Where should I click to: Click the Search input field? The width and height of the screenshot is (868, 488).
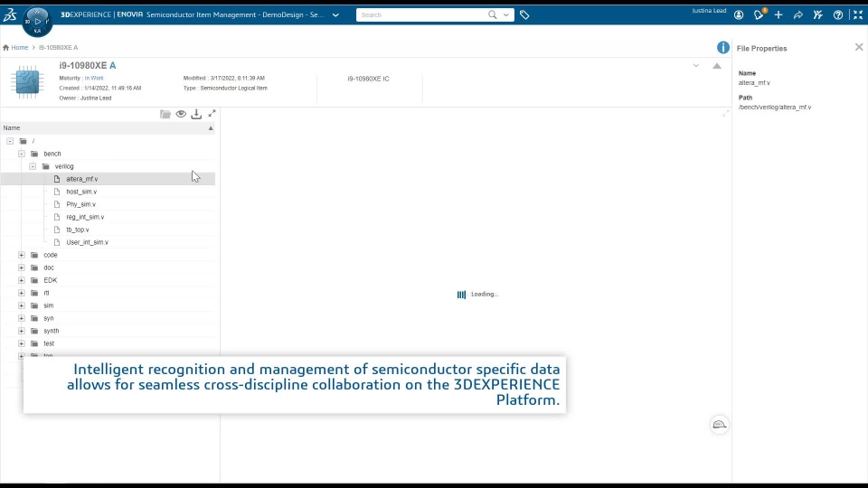422,15
